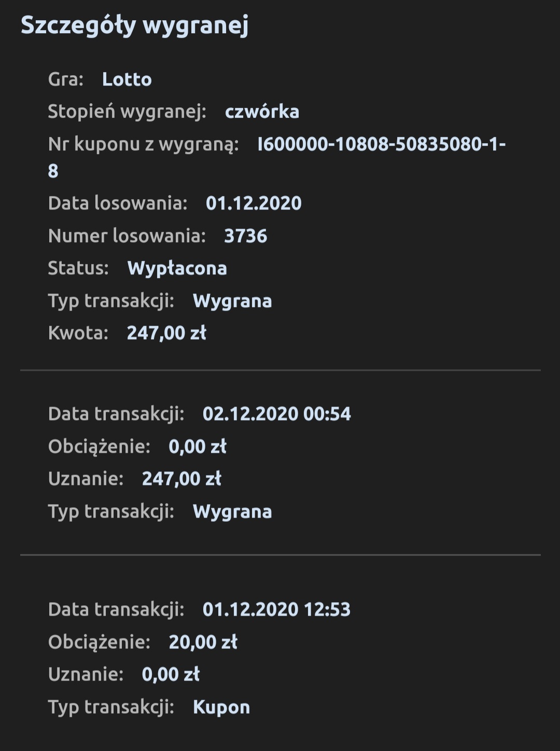Select the Lotto game name
Viewport: 560px width, 751px height.
(127, 79)
